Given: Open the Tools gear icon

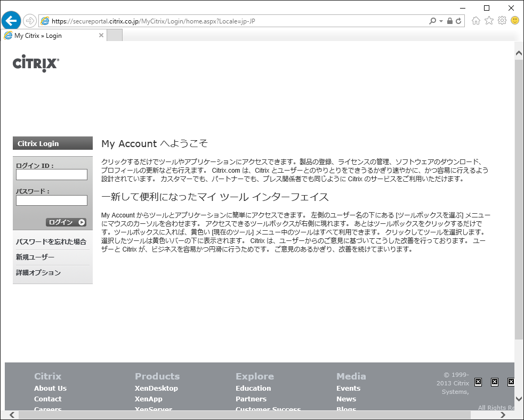Looking at the screenshot, I should [502, 20].
